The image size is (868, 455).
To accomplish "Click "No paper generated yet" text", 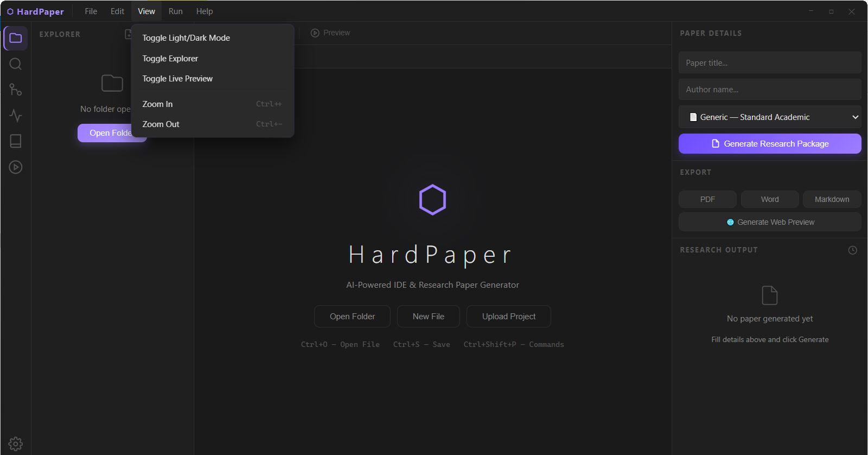I will click(770, 319).
